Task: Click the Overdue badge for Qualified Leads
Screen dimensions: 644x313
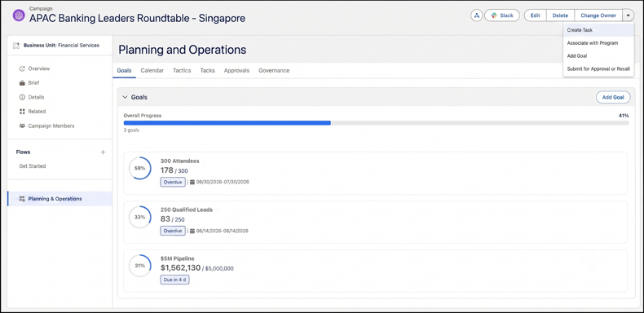Action: point(173,231)
